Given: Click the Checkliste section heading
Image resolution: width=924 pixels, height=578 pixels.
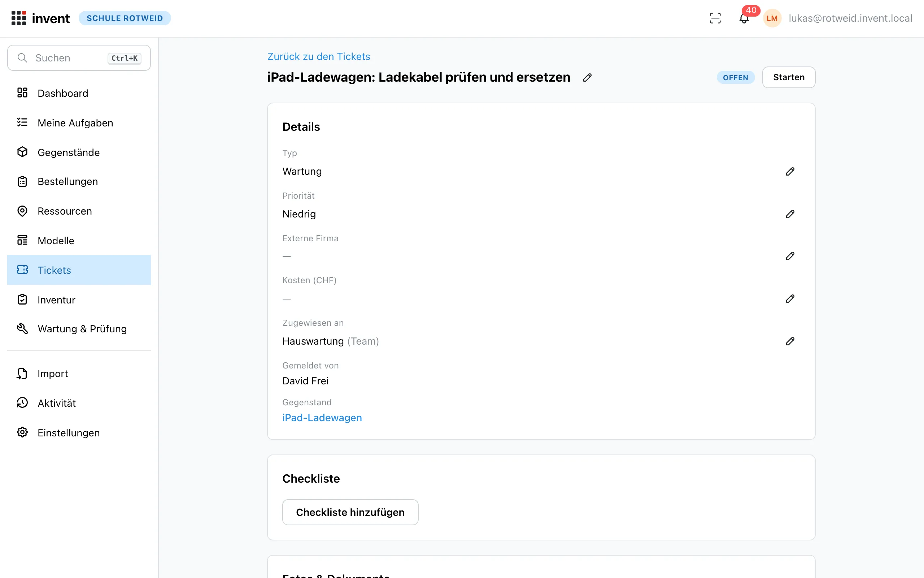Looking at the screenshot, I should (311, 479).
